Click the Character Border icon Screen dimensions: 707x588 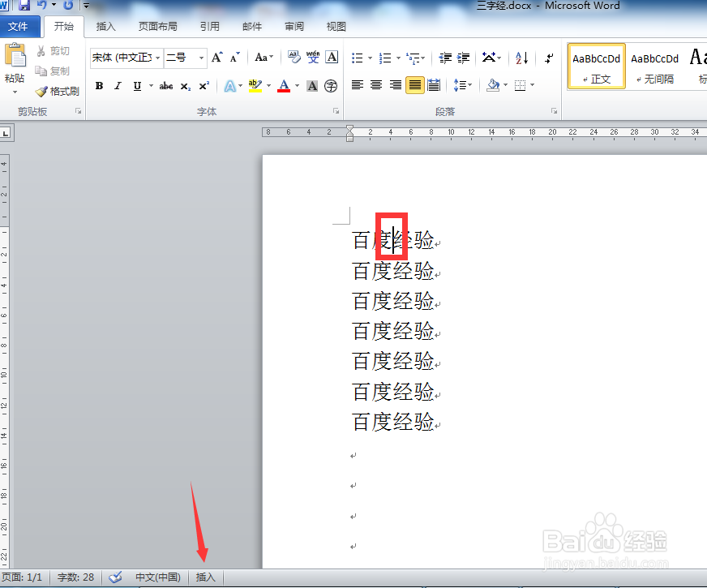(332, 57)
